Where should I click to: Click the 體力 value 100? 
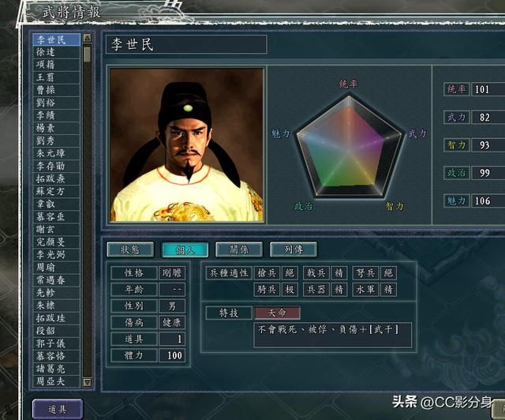click(x=172, y=355)
